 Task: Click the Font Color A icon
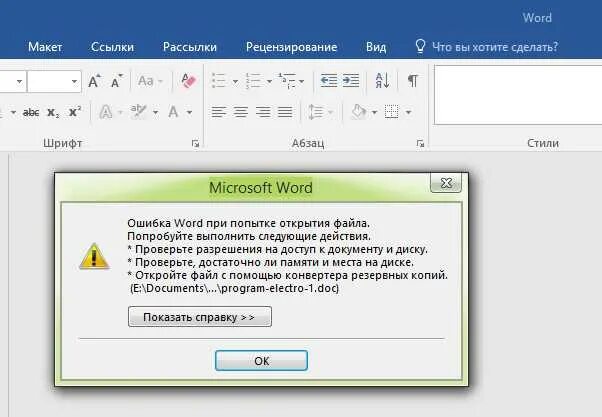173,112
